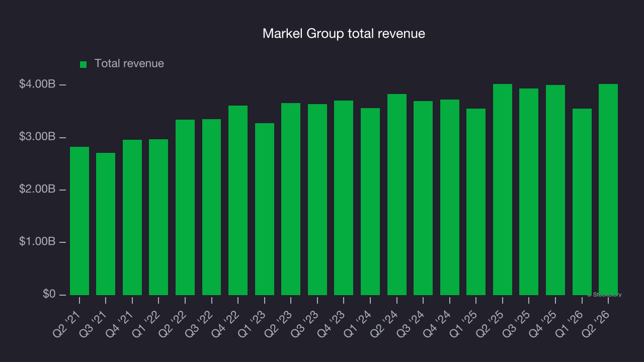Select the "$2.00B" y-axis label
Viewport: 644px width, 362px height.
tap(37, 190)
